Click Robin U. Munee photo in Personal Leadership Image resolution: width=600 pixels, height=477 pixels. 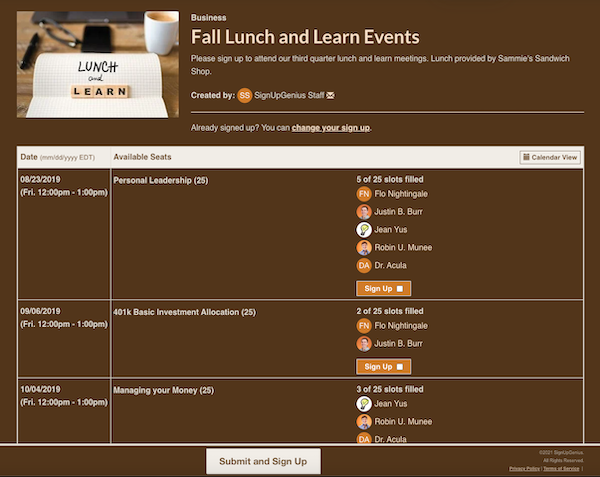pyautogui.click(x=364, y=247)
